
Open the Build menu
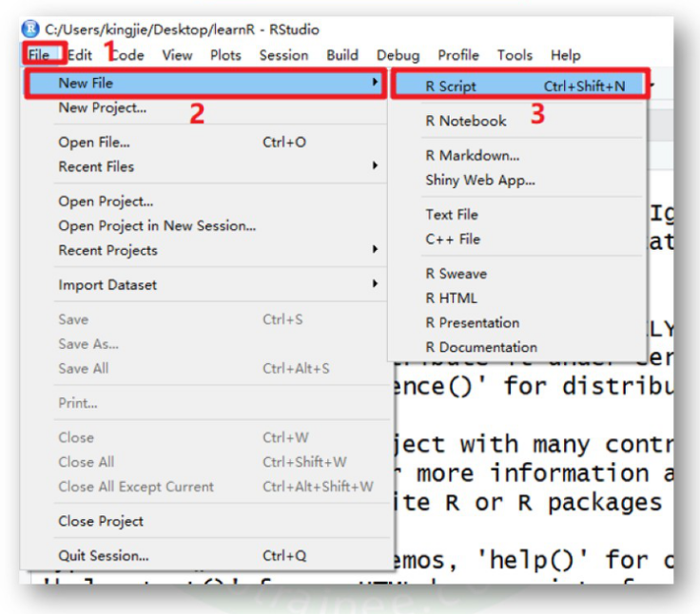click(342, 55)
